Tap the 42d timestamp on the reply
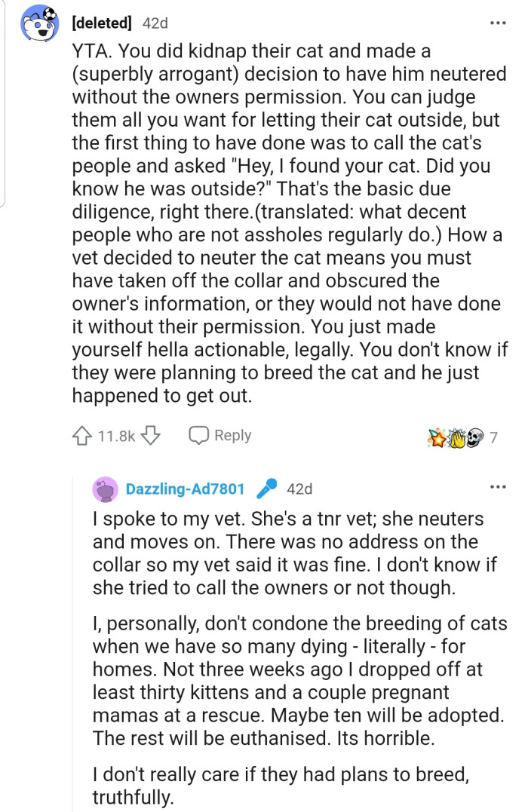Image resolution: width=528 pixels, height=812 pixels. [x=299, y=489]
